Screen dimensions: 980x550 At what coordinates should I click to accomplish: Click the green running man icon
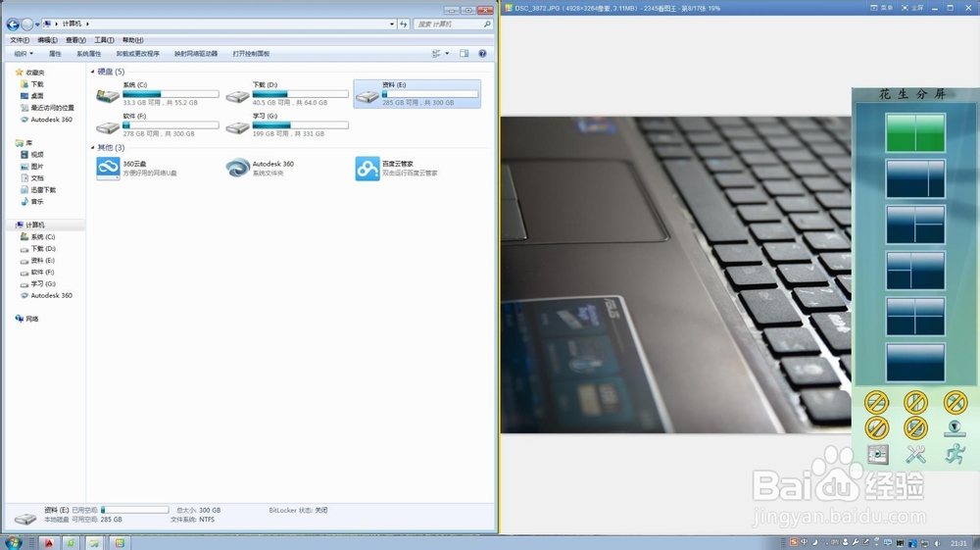tap(955, 454)
